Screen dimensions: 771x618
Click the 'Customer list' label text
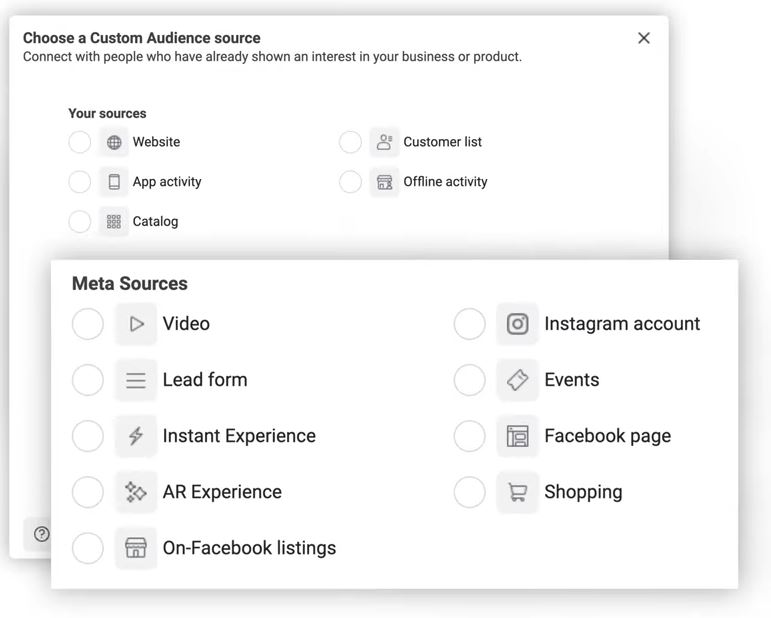[x=443, y=142]
